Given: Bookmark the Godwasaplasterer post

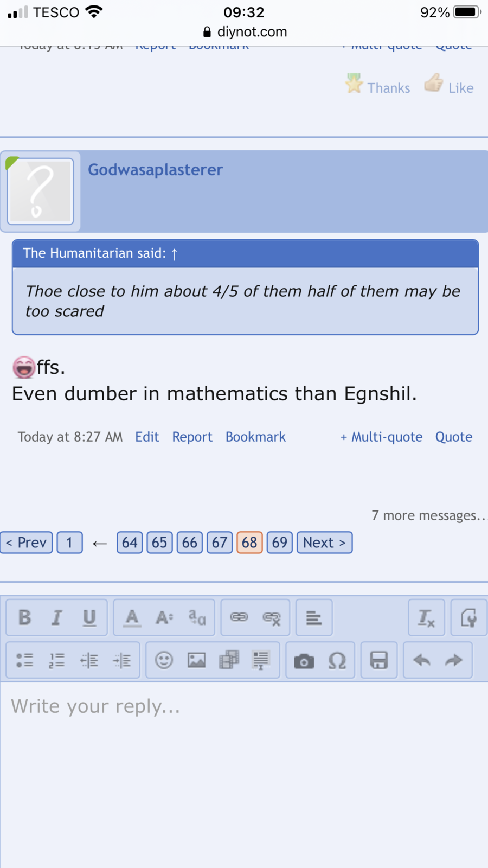Looking at the screenshot, I should coord(255,437).
